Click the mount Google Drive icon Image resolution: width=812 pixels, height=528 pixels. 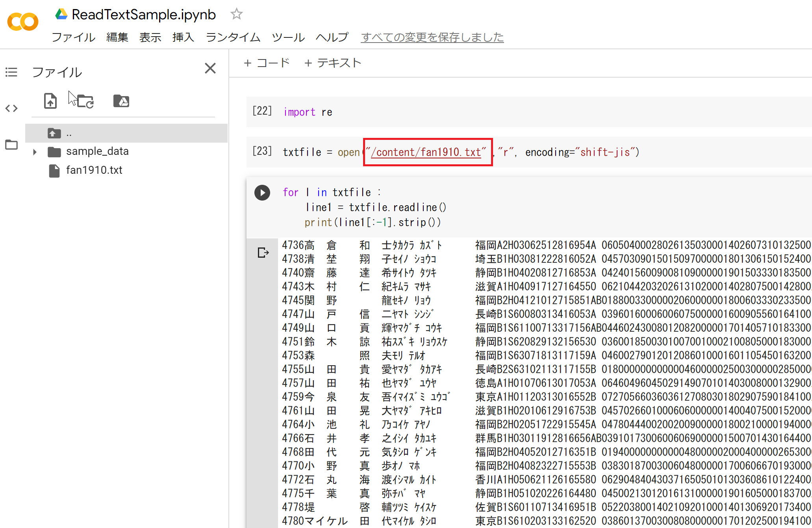(121, 101)
